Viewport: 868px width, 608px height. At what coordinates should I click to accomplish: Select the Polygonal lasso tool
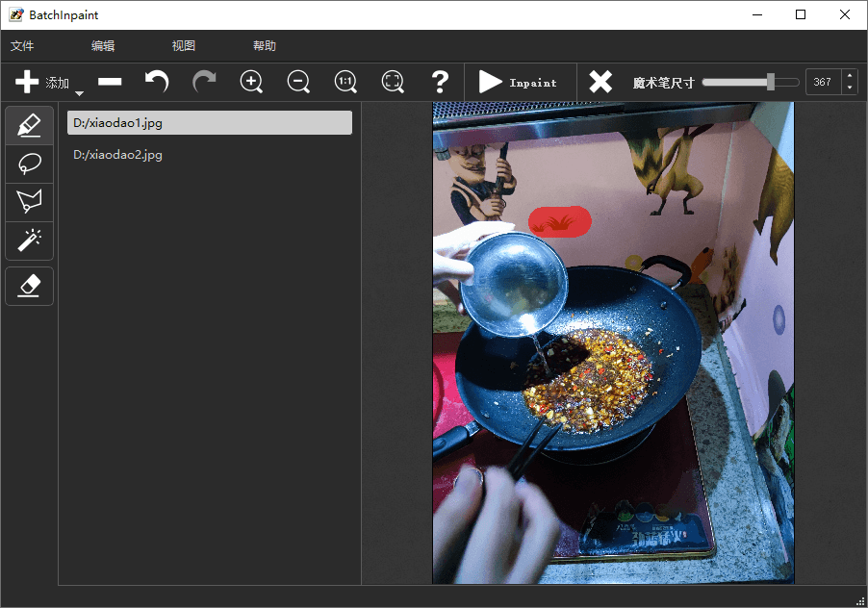pyautogui.click(x=29, y=201)
